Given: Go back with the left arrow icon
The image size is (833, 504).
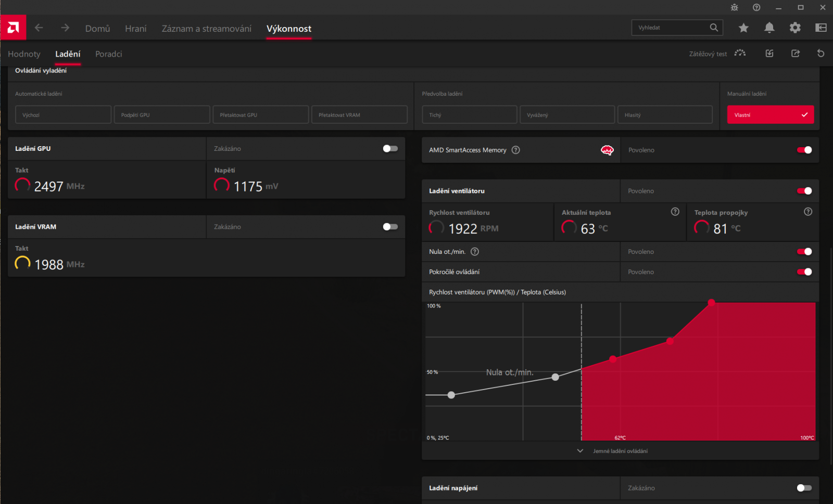Looking at the screenshot, I should 39,28.
